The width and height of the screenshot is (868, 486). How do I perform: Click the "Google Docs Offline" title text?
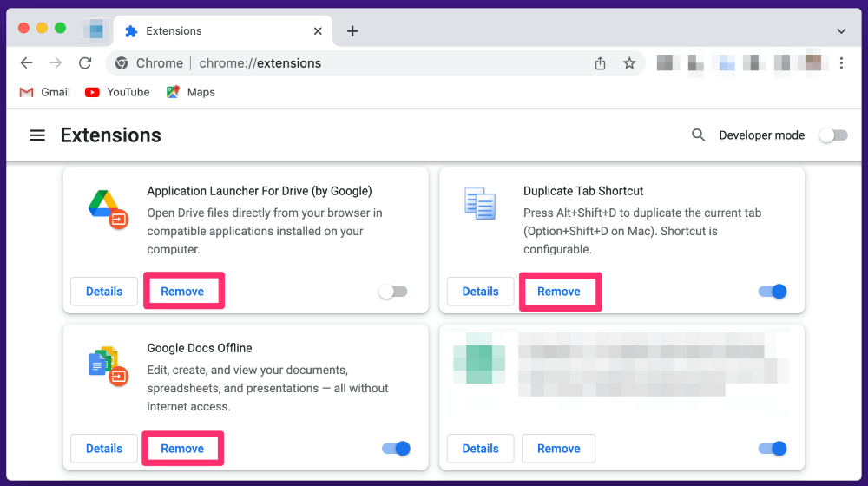(200, 348)
